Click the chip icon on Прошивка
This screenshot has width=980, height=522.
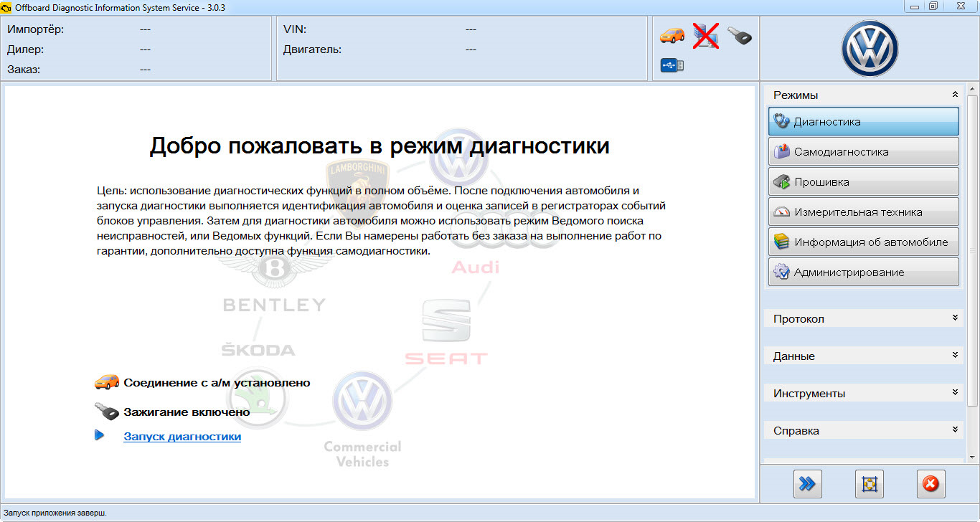[781, 182]
